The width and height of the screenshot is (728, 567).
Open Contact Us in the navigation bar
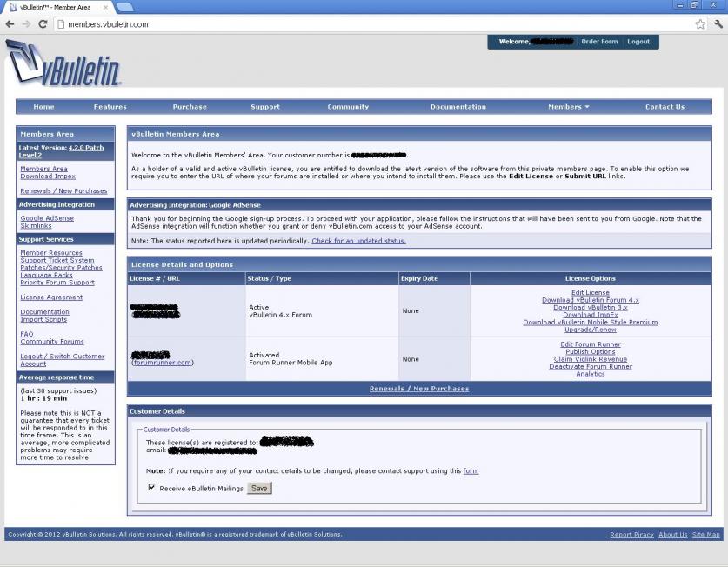click(x=665, y=107)
